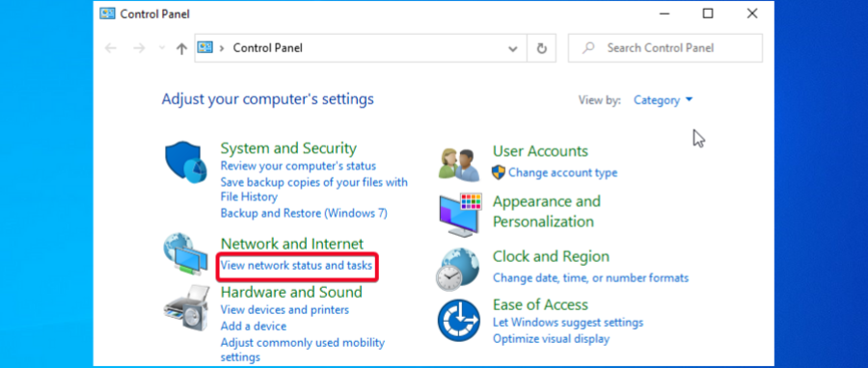Image resolution: width=868 pixels, height=368 pixels.
Task: Click the Back navigation arrow
Action: (x=111, y=48)
